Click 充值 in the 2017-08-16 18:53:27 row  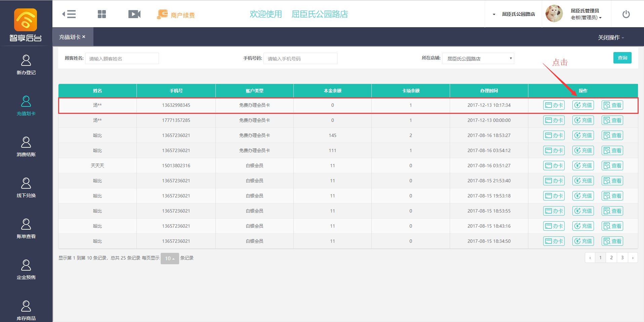[x=583, y=135]
